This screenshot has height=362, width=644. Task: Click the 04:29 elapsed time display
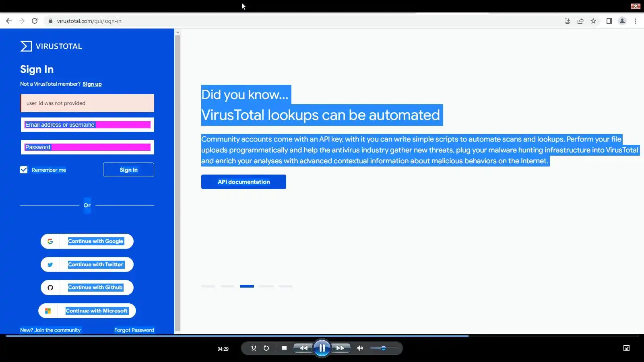coord(223,349)
